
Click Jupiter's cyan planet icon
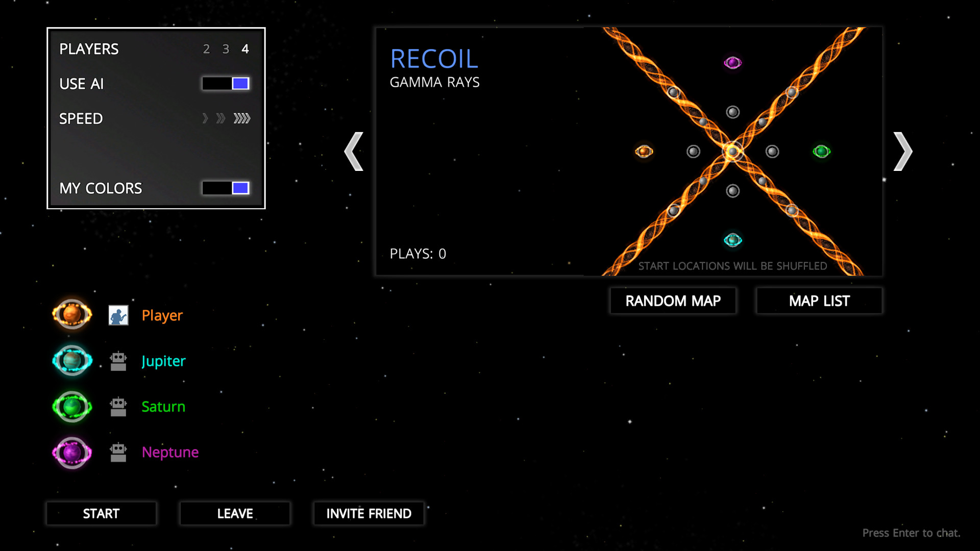(71, 361)
